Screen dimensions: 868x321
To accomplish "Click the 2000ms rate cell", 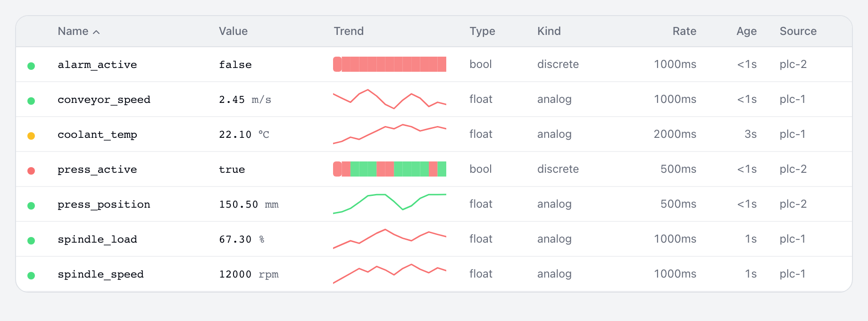I will (x=675, y=134).
